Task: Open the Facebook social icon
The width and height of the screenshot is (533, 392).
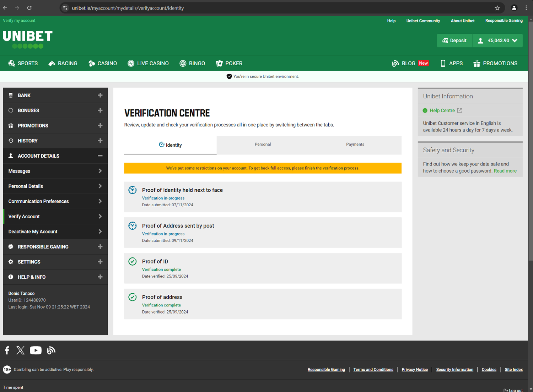Action: click(x=7, y=350)
